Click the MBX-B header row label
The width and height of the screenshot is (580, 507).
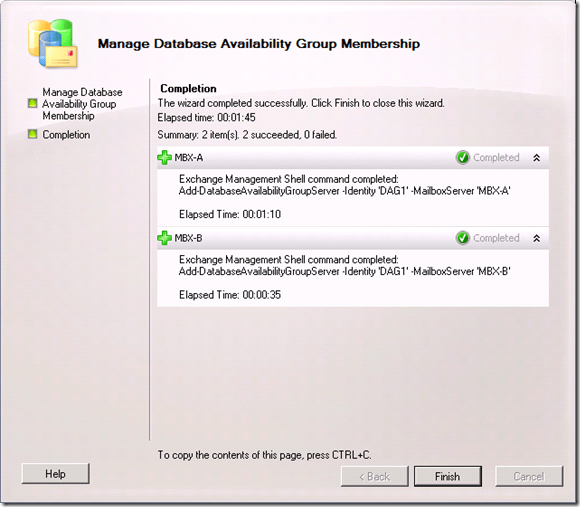(x=189, y=238)
